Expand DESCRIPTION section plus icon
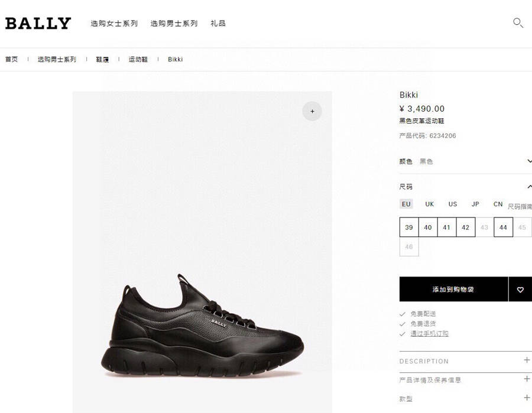Image resolution: width=532 pixels, height=413 pixels. 527,360
